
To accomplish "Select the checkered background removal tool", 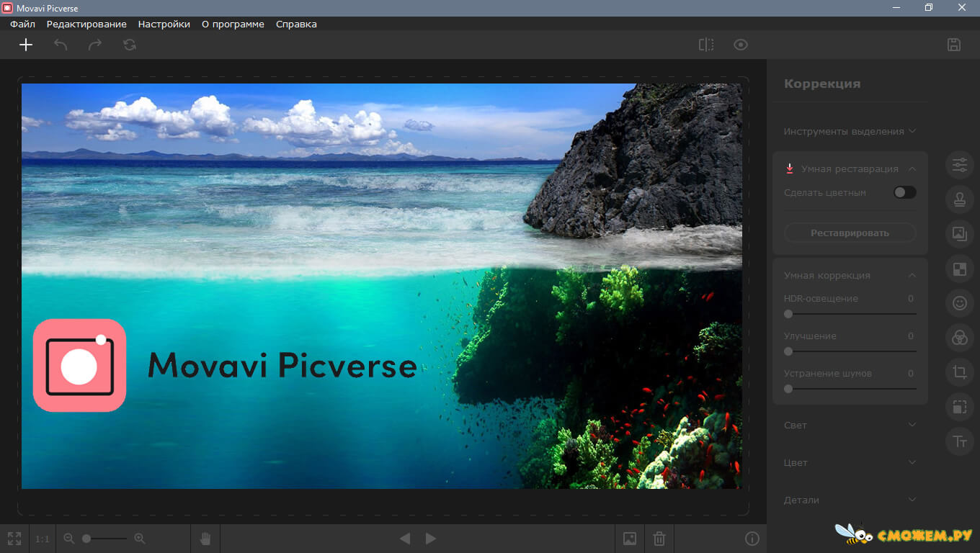I will coord(960,269).
